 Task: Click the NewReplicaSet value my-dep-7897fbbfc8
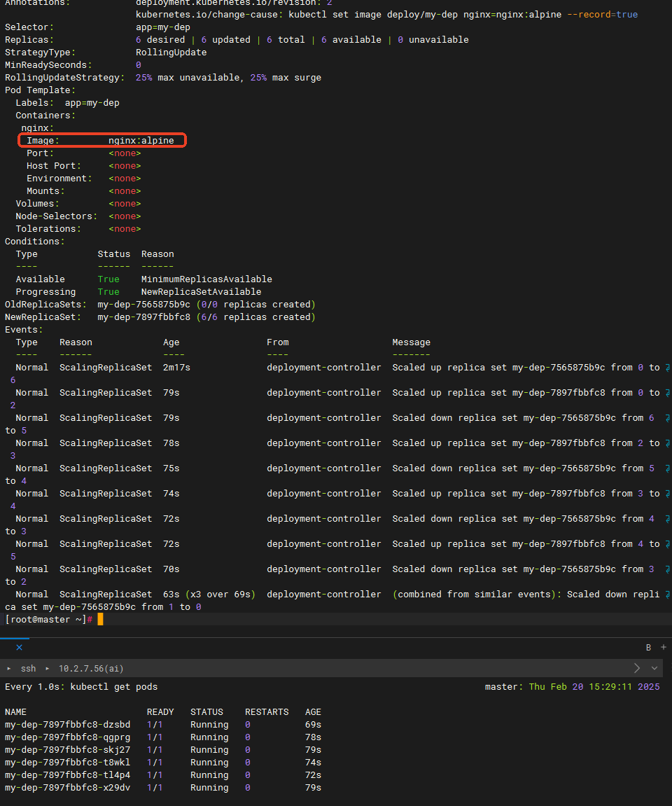click(143, 317)
